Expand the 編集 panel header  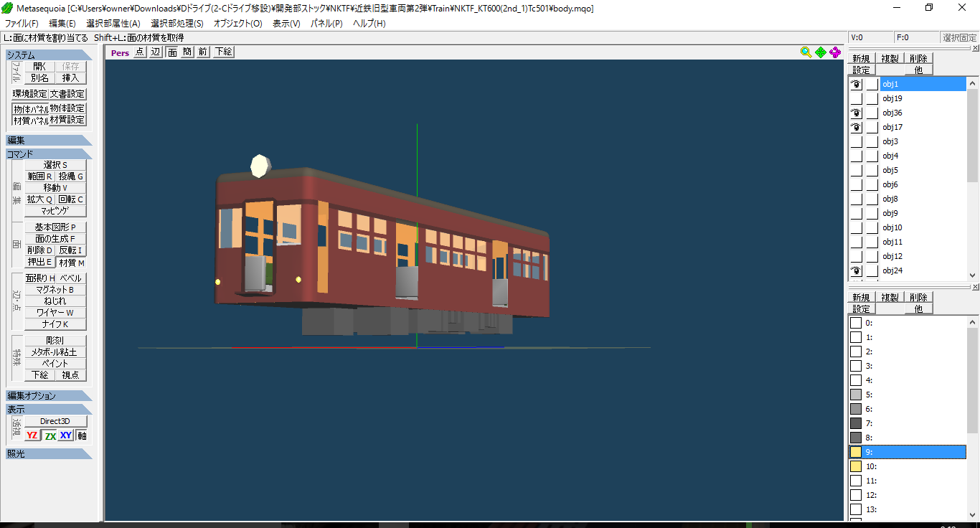tap(49, 140)
